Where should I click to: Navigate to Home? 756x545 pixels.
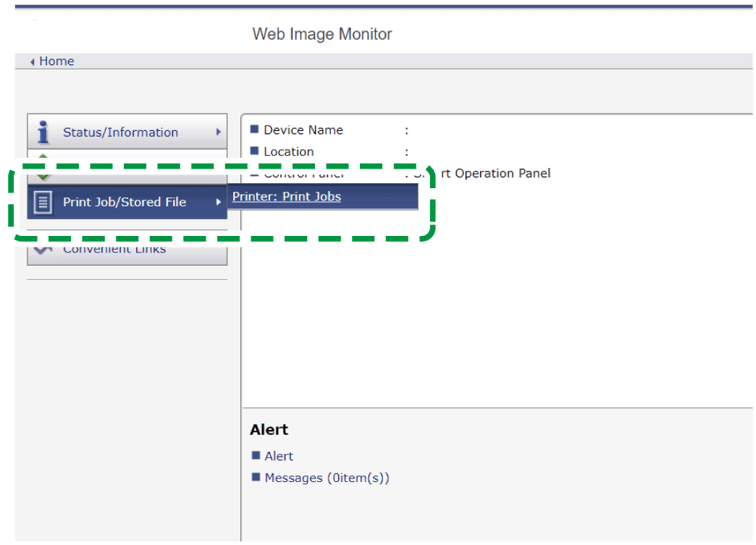56,61
